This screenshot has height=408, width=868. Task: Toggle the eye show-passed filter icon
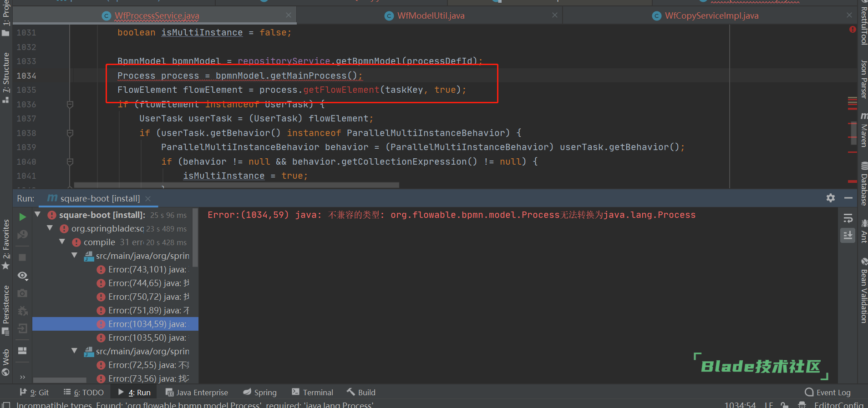point(22,276)
